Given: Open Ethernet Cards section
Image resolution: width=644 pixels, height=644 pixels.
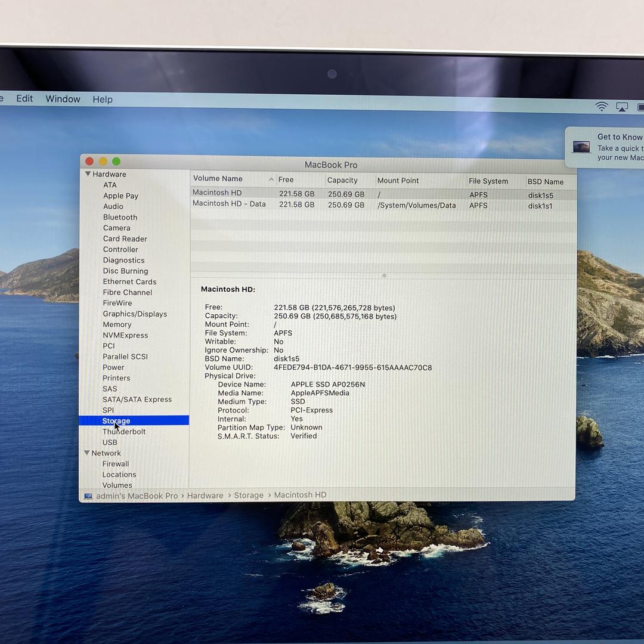Looking at the screenshot, I should (x=130, y=281).
